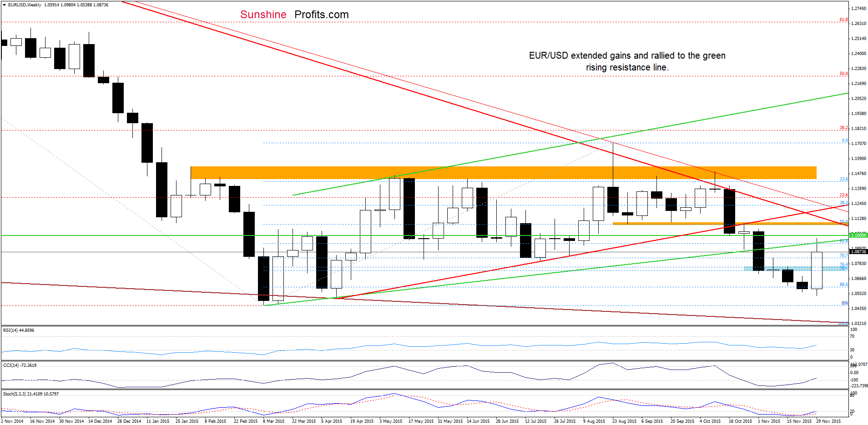Click the 1.26310 price axis label
This screenshot has width=868, height=425.
(858, 24)
